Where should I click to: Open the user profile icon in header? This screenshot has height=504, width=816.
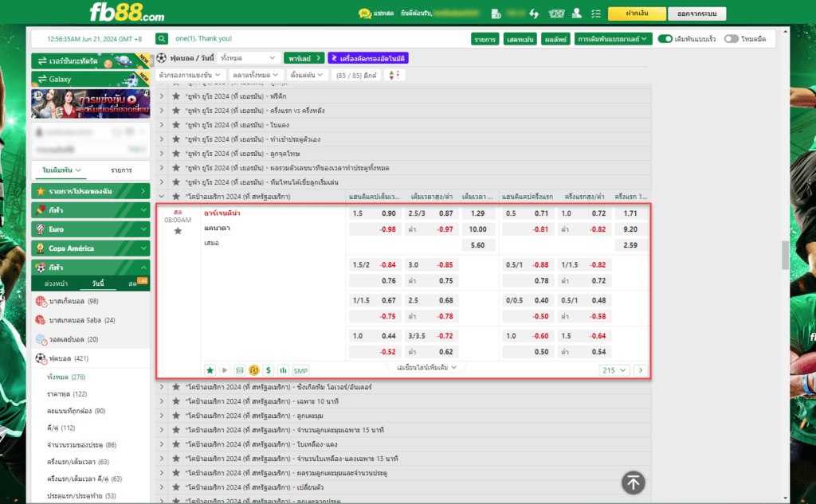point(577,14)
